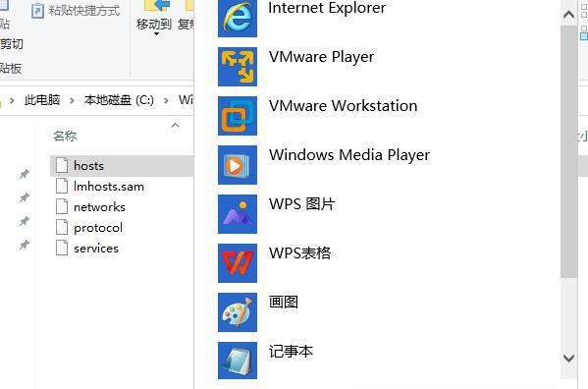Choose the WPS 图片 app icon
Image resolution: width=588 pixels, height=389 pixels.
pos(238,214)
